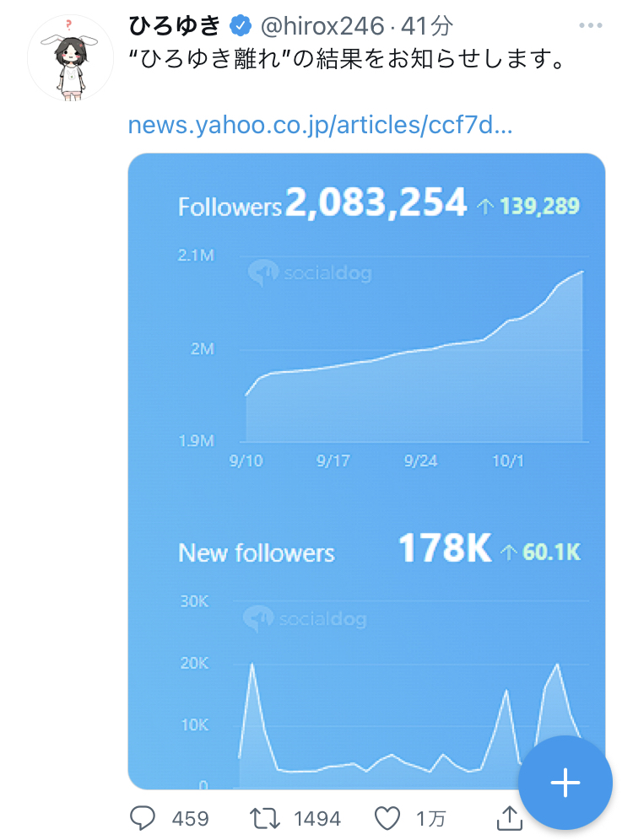
Task: Open the @hirox246 handle
Action: [x=322, y=25]
